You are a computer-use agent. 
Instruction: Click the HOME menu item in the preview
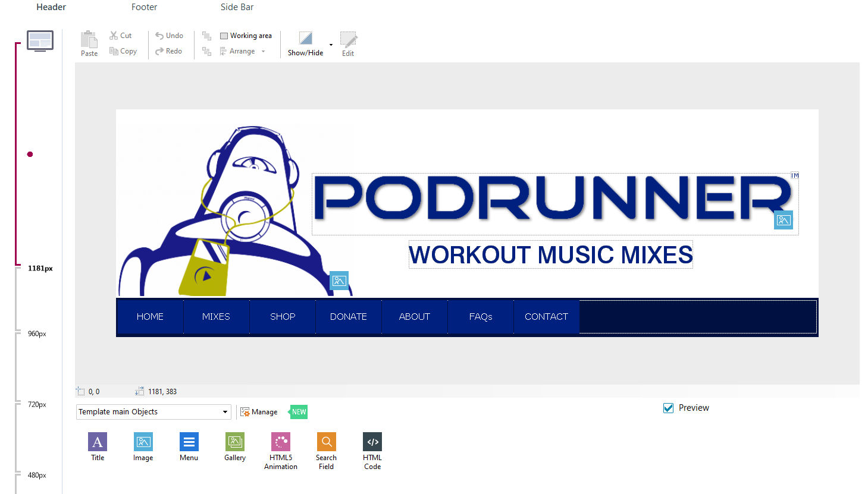tap(150, 317)
